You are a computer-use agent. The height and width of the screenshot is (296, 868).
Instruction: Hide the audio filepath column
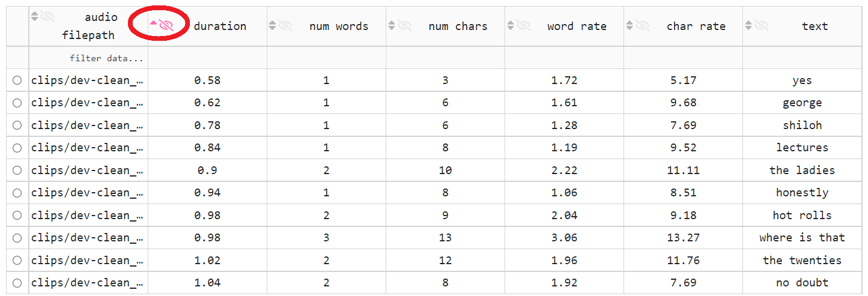click(x=47, y=16)
